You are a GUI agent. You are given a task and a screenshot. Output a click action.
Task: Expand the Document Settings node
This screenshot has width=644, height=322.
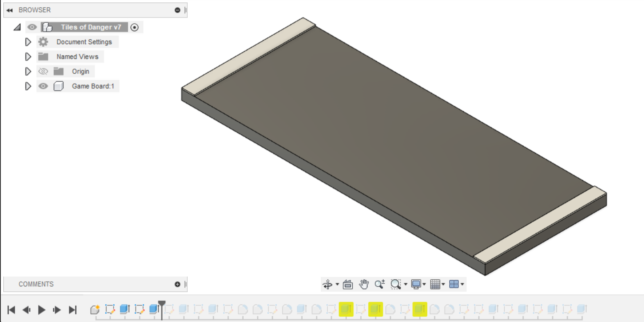pos(28,42)
